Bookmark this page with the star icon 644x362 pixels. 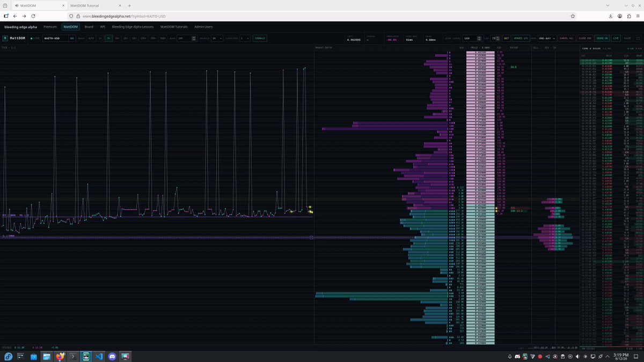tap(573, 16)
